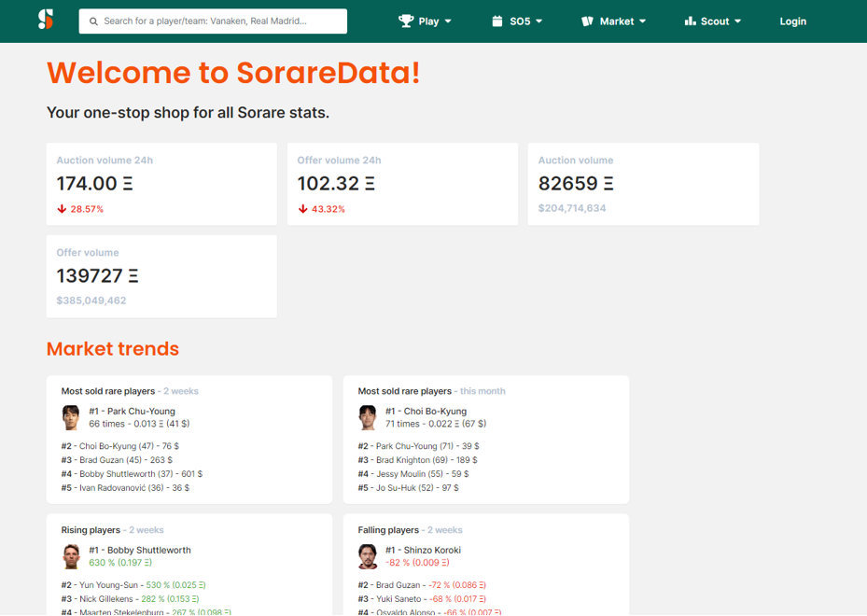Image resolution: width=867 pixels, height=616 pixels.
Task: Click the $204,714,634 amount
Action: coord(572,208)
